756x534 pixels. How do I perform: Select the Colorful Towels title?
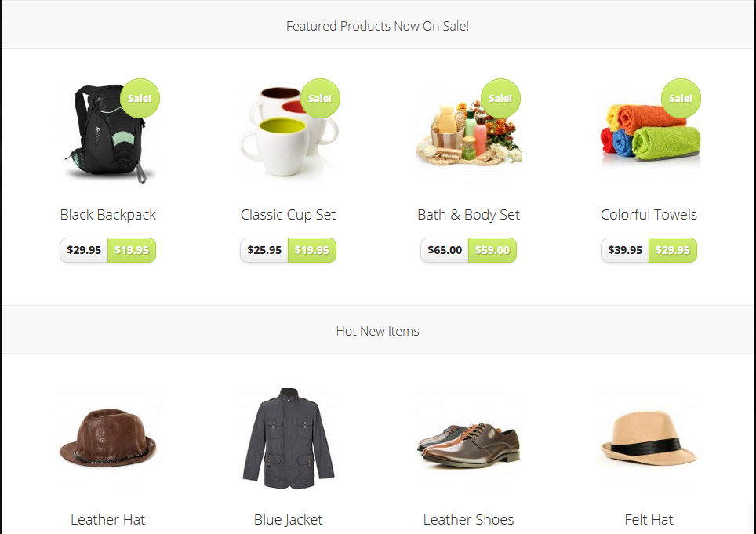tap(649, 215)
